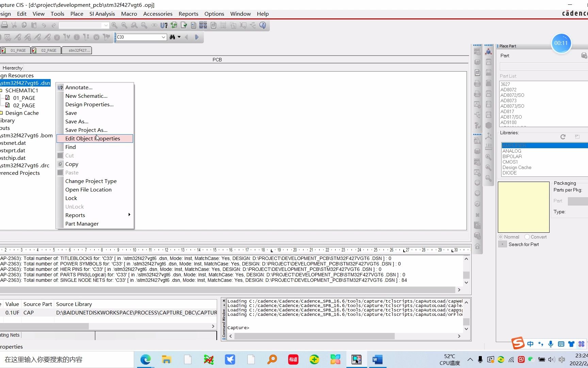The width and height of the screenshot is (588, 368).
Task: Click the Part name input field
Action: point(544,66)
